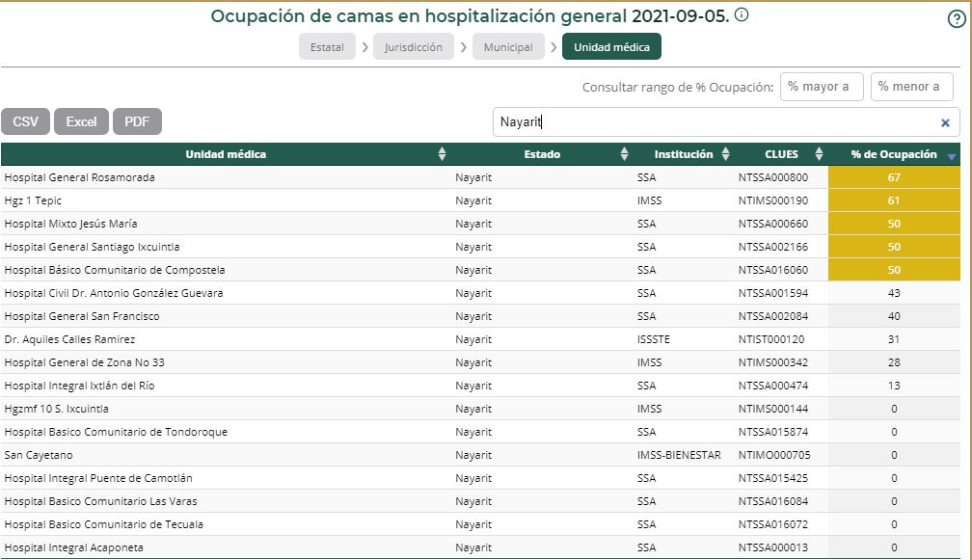Image resolution: width=972 pixels, height=560 pixels.
Task: Open the Municipal view
Action: [508, 45]
